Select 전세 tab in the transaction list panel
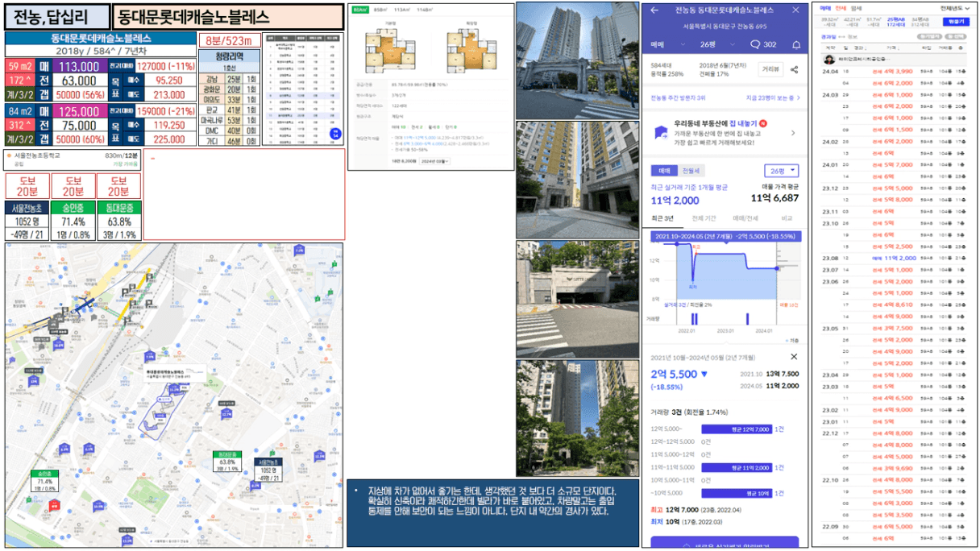The width and height of the screenshot is (980, 551). [x=841, y=8]
